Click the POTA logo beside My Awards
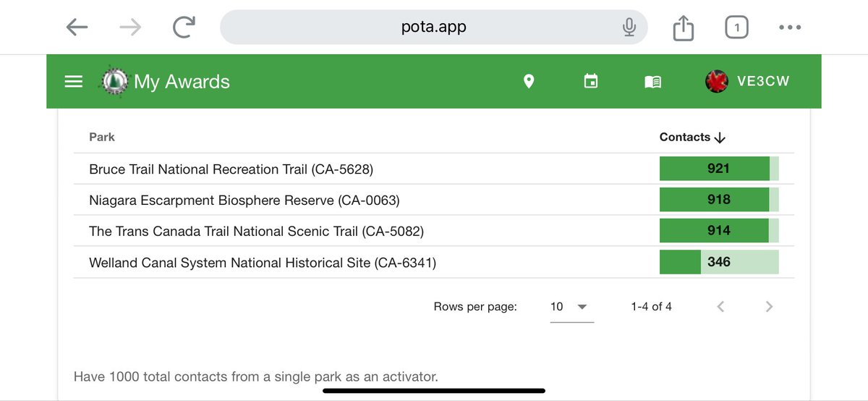Image resolution: width=868 pixels, height=401 pixels. click(114, 81)
